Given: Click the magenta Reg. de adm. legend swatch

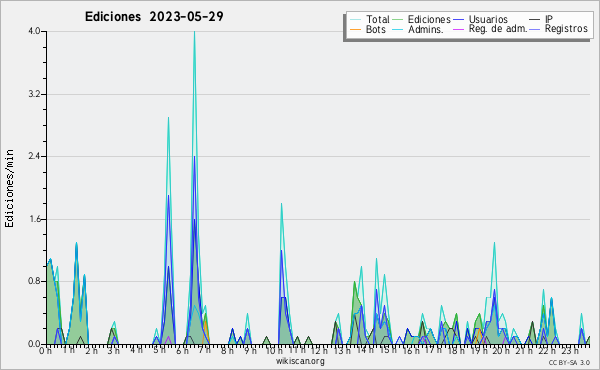Looking at the screenshot, I should coord(458,29).
